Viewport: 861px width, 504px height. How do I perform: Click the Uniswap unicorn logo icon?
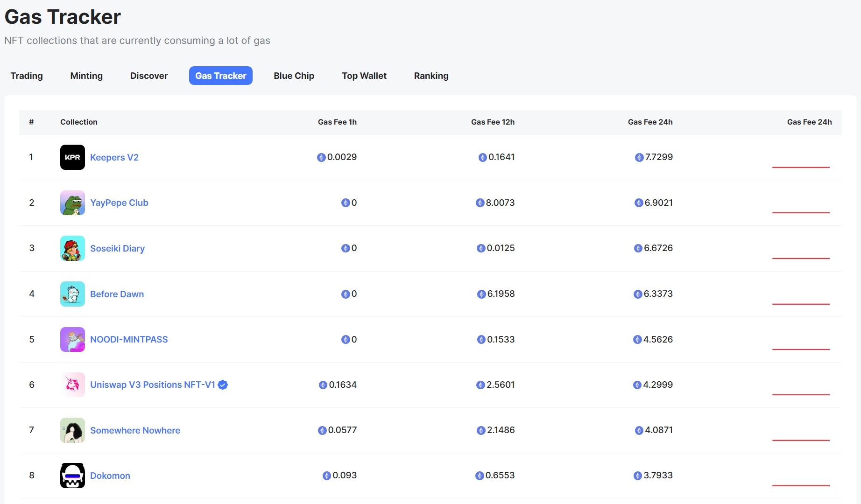[72, 385]
